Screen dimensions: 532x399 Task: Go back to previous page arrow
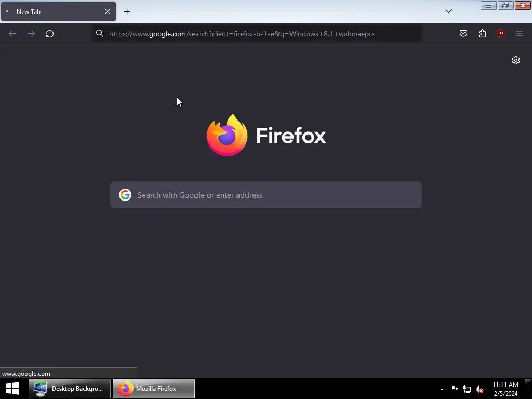click(12, 34)
